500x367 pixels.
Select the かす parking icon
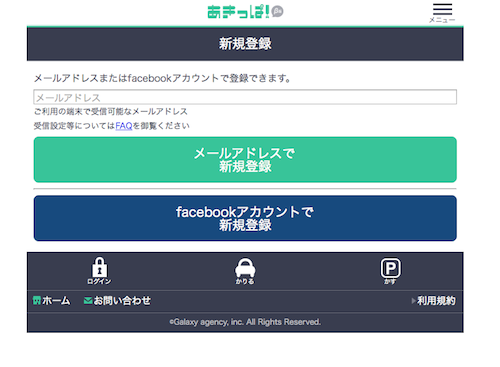coord(390,271)
